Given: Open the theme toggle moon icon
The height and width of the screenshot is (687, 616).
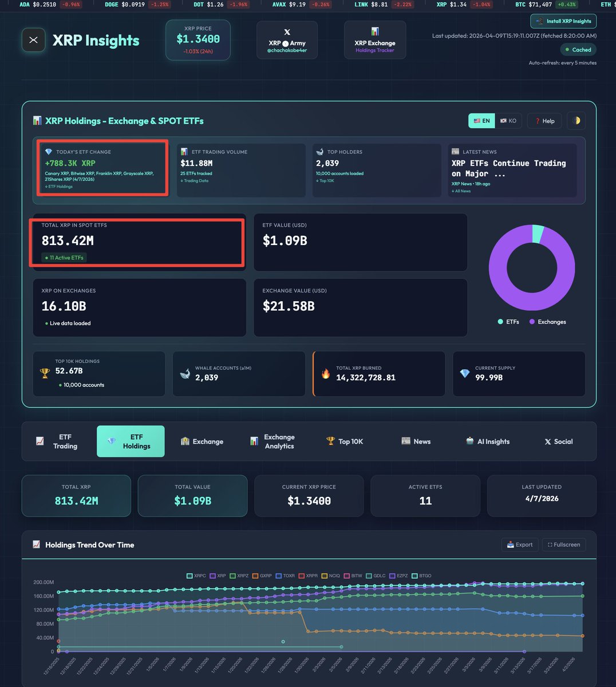Looking at the screenshot, I should 576,121.
